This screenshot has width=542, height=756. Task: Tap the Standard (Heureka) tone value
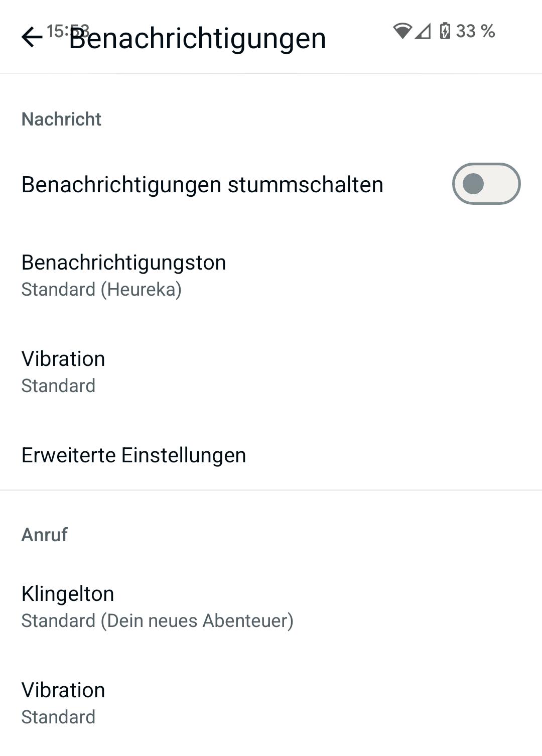click(x=101, y=290)
